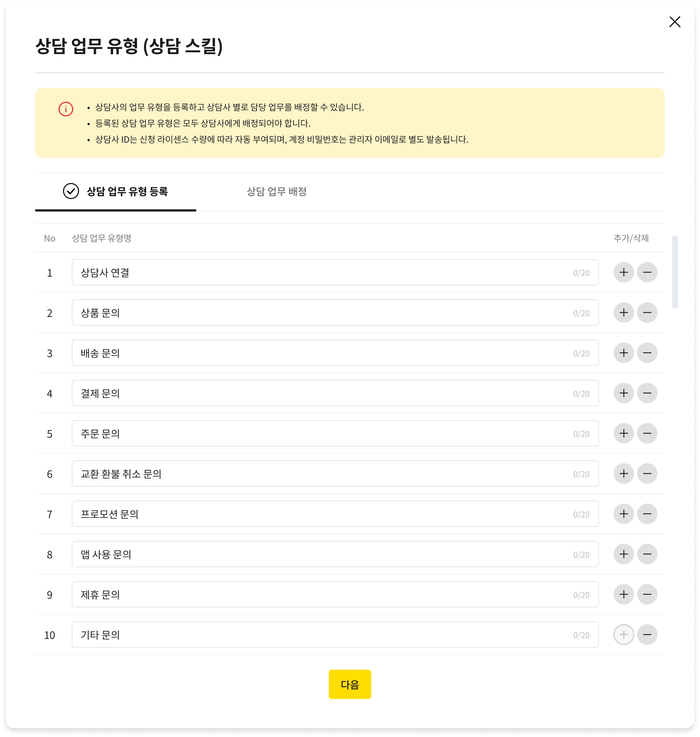700x737 pixels.
Task: Add a row after 배송 문의
Action: point(623,353)
